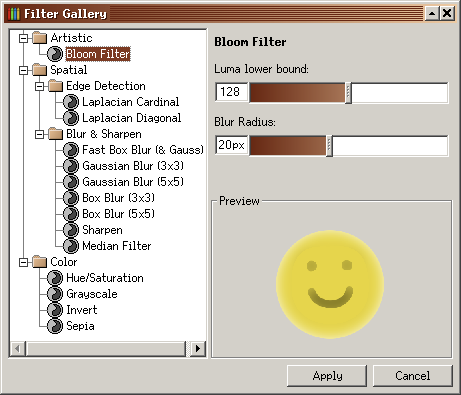Viewport: 461px width, 395px height.
Task: Collapse the Color tree node
Action: [x=23, y=262]
